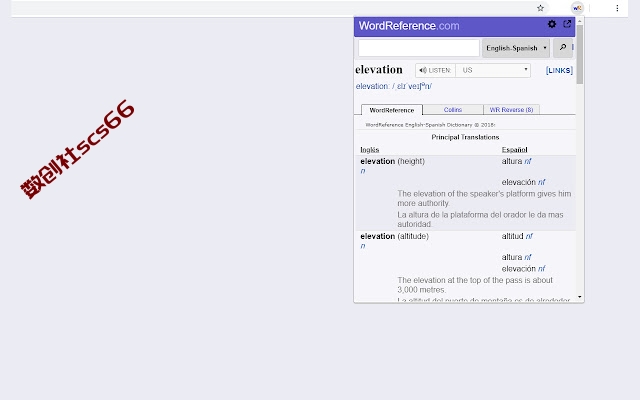
Task: Click the bookmark star icon in browser bar
Action: 540,8
